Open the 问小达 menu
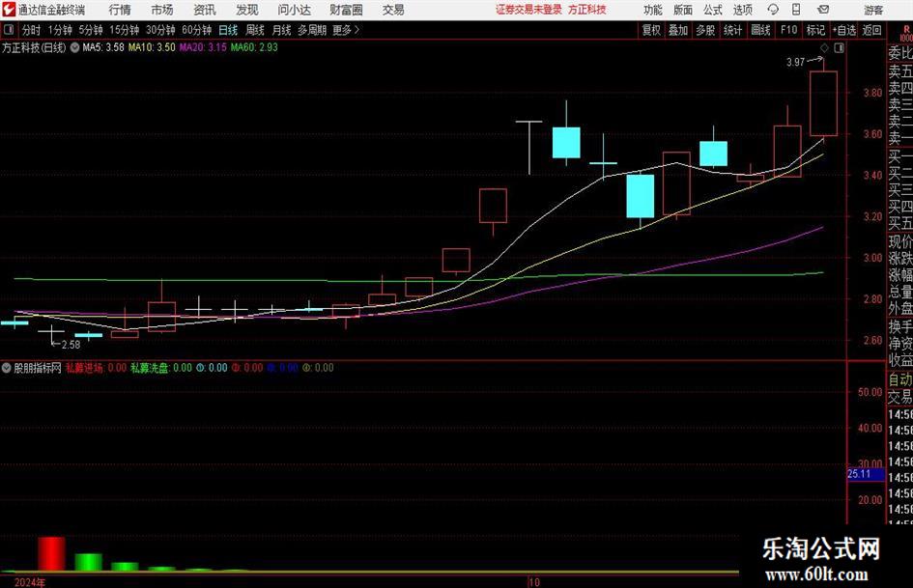The width and height of the screenshot is (913, 588). (294, 10)
